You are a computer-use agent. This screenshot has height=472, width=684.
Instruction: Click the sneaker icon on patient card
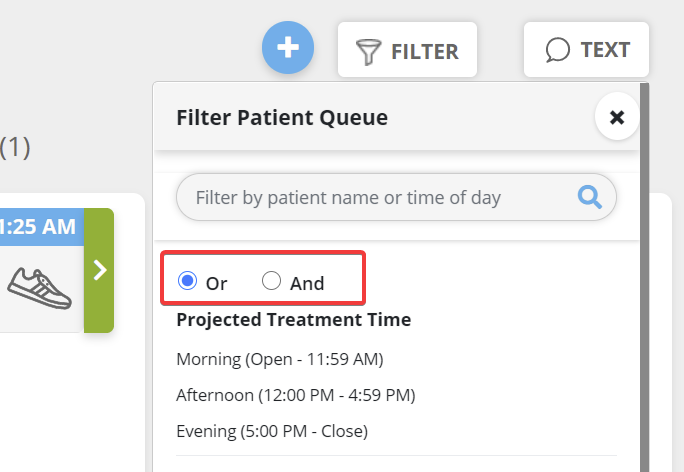click(39, 289)
